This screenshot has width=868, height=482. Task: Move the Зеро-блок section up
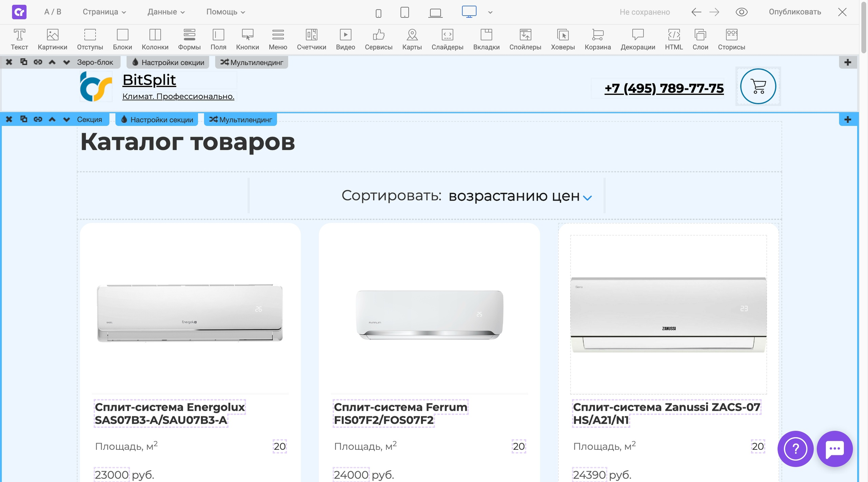(52, 62)
